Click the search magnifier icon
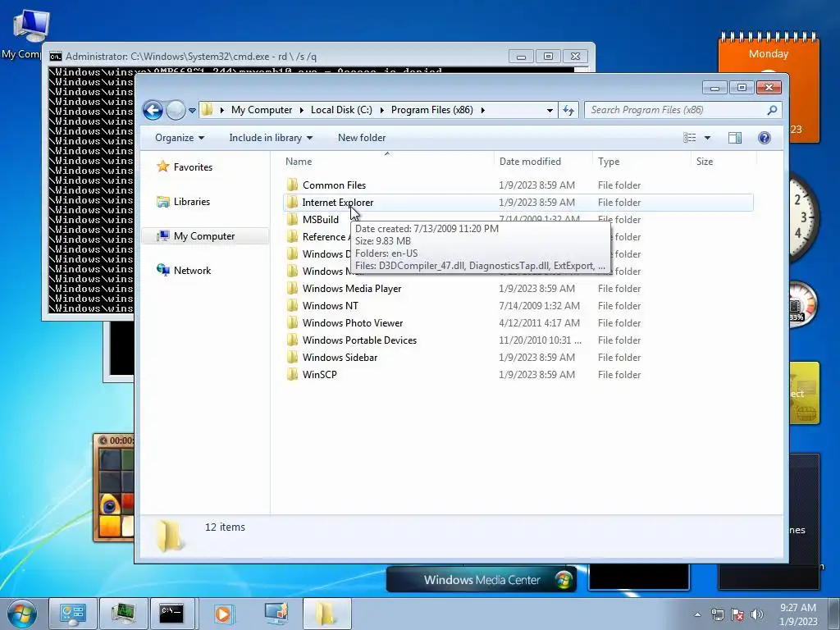840x630 pixels. point(772,110)
